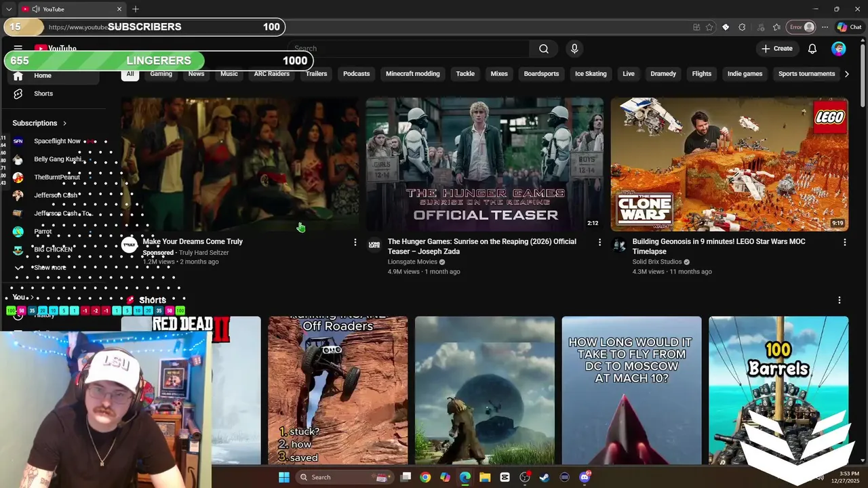Expand the You section chevron

coord(32,298)
